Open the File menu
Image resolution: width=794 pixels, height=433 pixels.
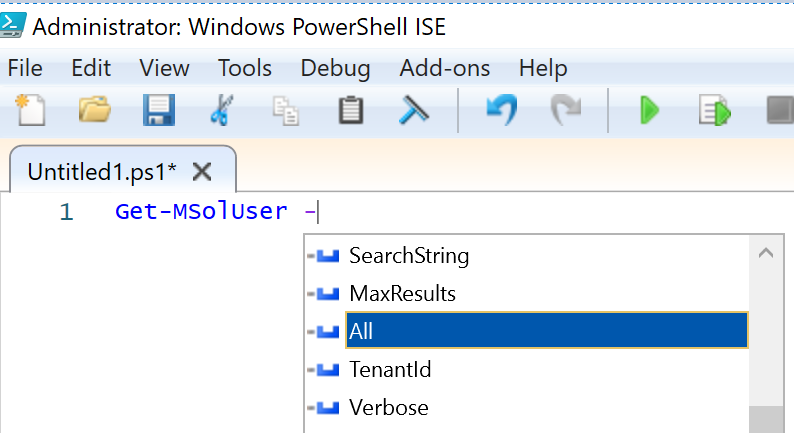coord(25,68)
